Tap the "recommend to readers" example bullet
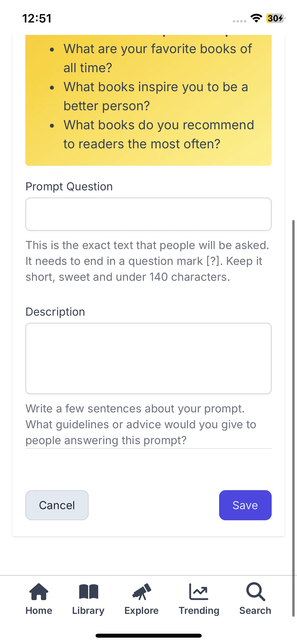 coord(158,134)
